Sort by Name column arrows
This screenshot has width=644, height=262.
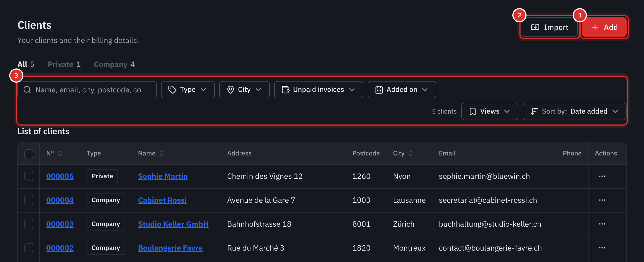[162, 153]
